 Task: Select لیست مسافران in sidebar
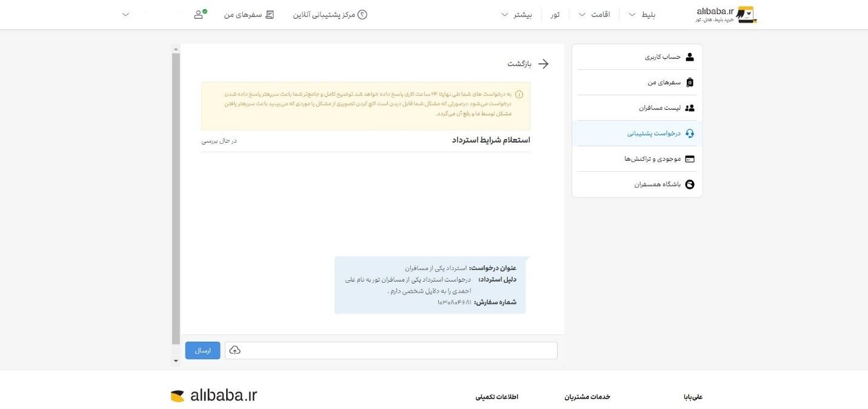(x=637, y=108)
